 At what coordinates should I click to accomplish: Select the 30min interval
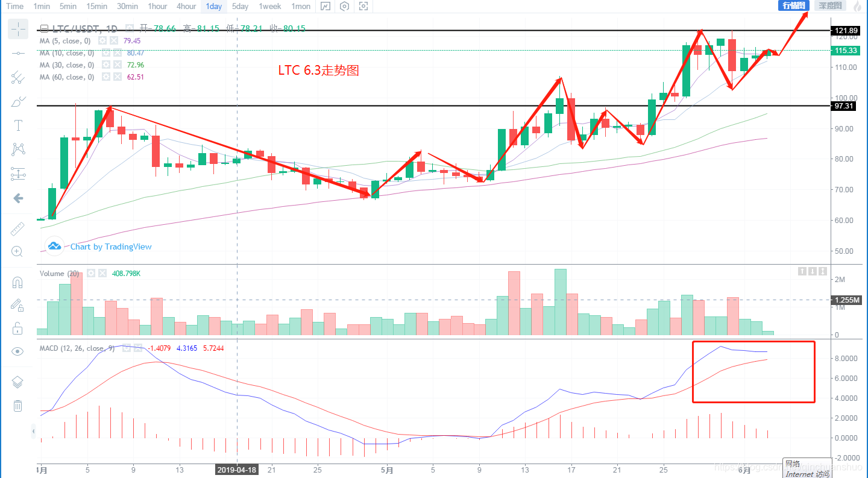pyautogui.click(x=127, y=6)
